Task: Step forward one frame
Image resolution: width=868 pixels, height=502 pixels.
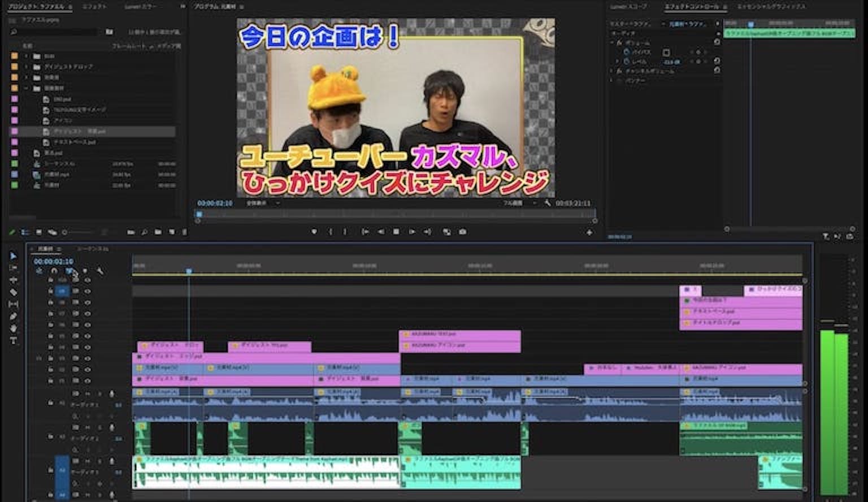Action: point(412,232)
